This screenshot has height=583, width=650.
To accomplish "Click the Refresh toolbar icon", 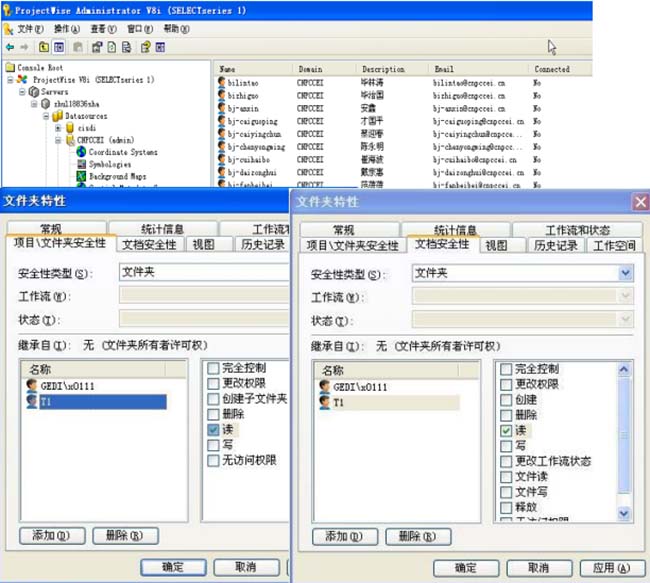I will [112, 47].
